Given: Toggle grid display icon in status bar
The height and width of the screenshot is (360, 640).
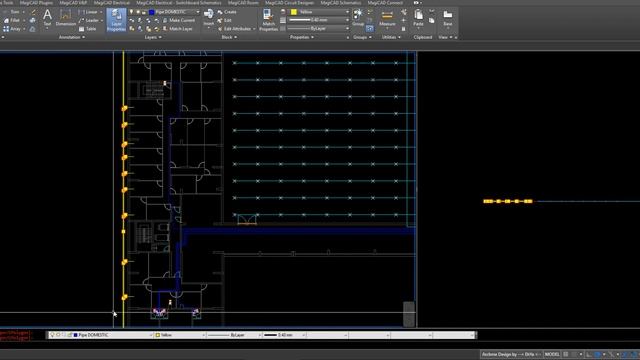Looking at the screenshot, I should (x=566, y=354).
